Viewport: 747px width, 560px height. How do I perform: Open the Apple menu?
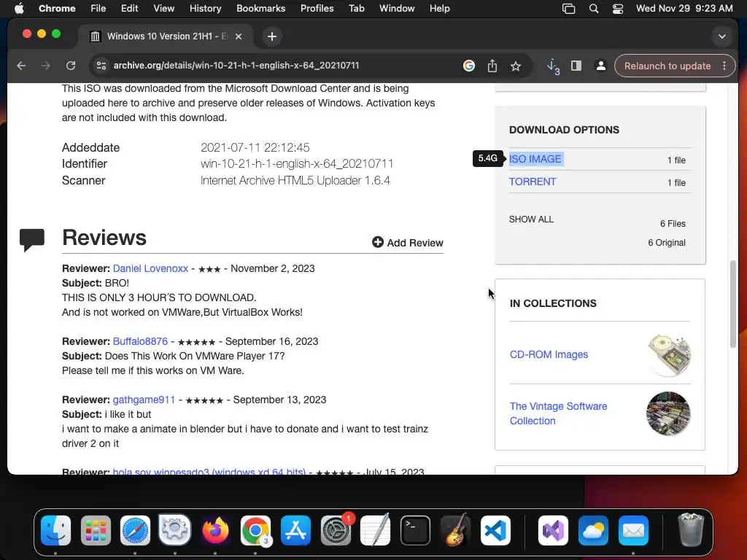tap(19, 9)
